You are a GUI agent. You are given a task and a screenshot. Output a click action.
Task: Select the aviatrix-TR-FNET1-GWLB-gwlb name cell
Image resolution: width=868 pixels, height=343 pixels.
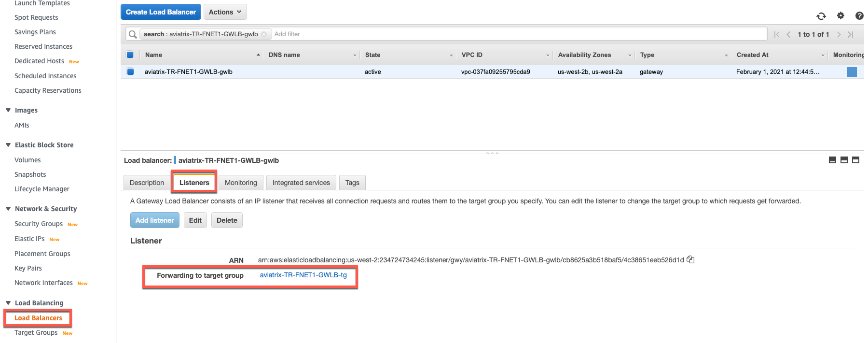189,72
